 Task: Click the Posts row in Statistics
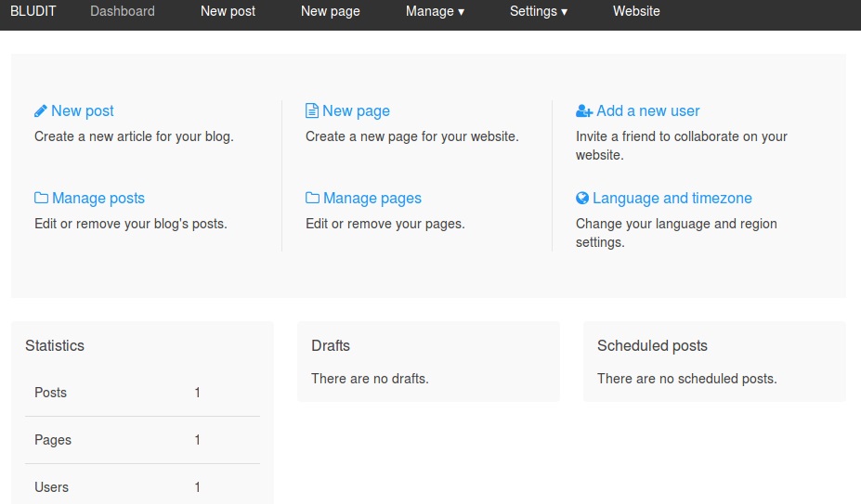pyautogui.click(x=142, y=393)
